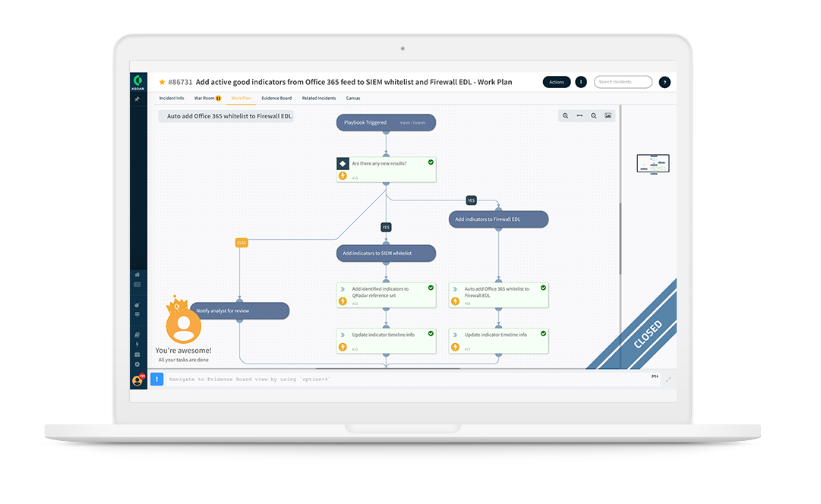Open the Actions menu

tap(557, 82)
